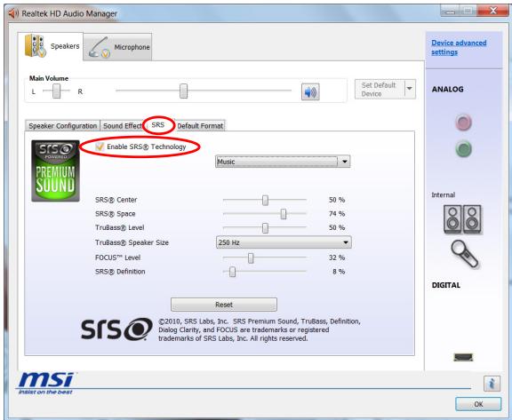This screenshot has height=420, width=512.
Task: Click the SRS Space slider handle
Action: click(283, 214)
